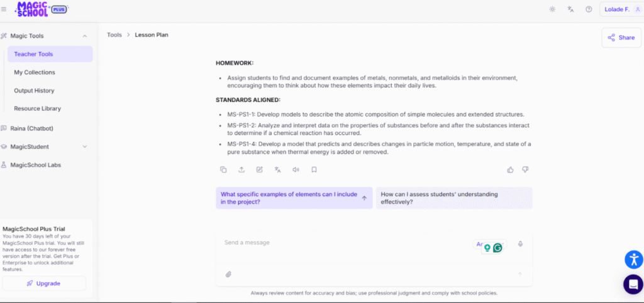Give the response a thumbs up
This screenshot has width=644, height=303.
coord(510,169)
